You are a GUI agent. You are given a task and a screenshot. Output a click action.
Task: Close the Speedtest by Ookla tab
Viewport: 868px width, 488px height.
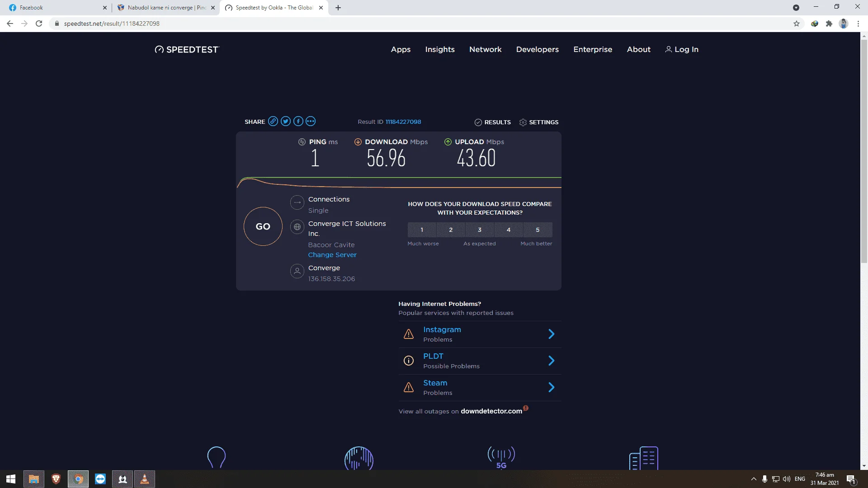coord(321,8)
